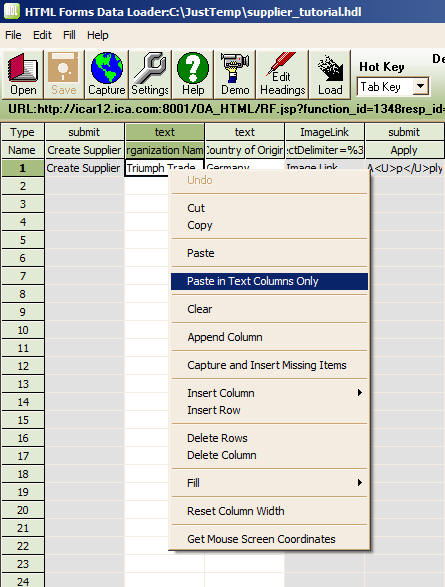Choose Delete Rows from context menu

(269, 438)
